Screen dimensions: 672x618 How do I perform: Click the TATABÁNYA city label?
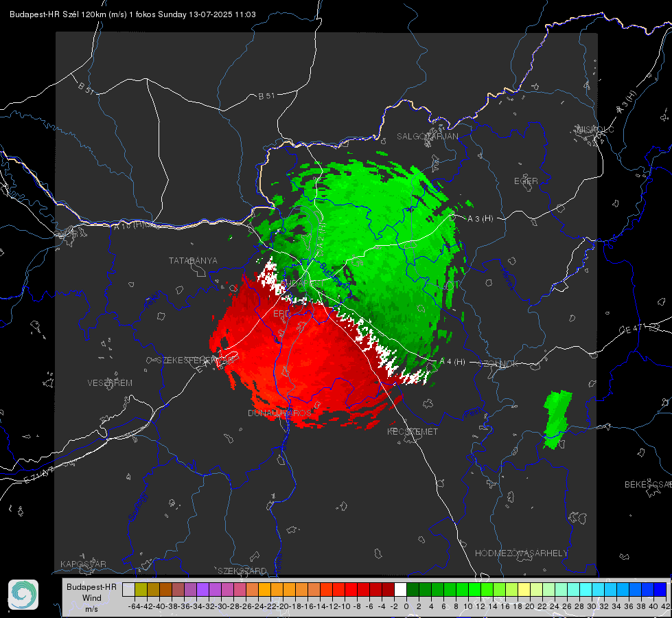(193, 260)
